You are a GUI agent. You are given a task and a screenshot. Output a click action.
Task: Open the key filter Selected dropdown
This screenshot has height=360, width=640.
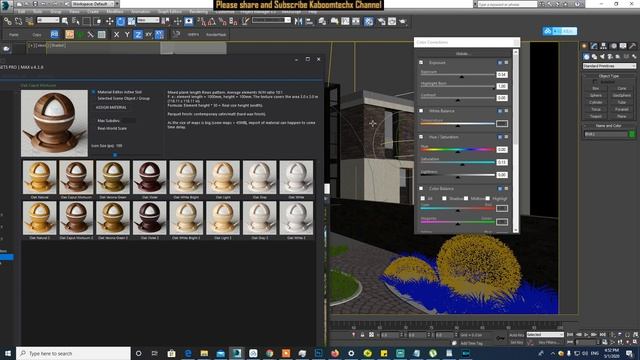tap(545, 334)
